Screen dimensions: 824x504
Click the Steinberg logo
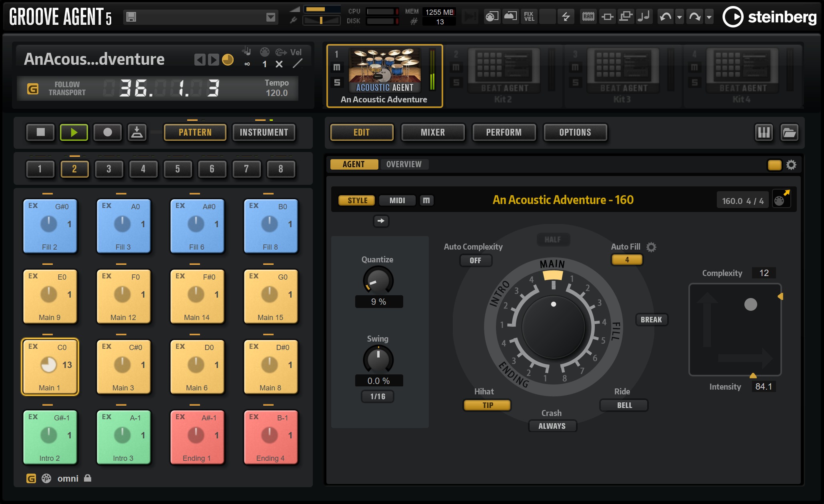click(770, 17)
